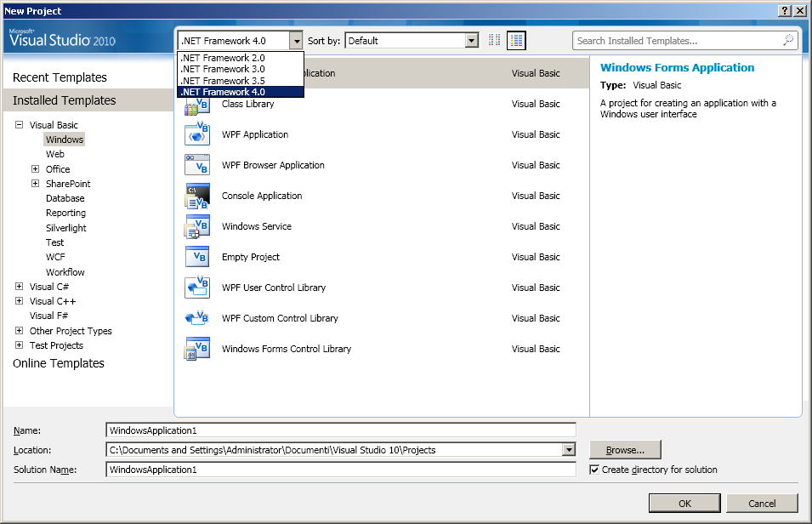Click the Help question mark button
The image size is (812, 524).
pyautogui.click(x=785, y=11)
